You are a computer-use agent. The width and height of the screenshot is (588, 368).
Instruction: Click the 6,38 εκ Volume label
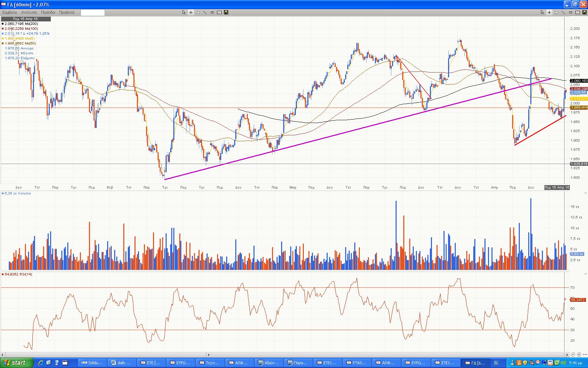point(16,193)
